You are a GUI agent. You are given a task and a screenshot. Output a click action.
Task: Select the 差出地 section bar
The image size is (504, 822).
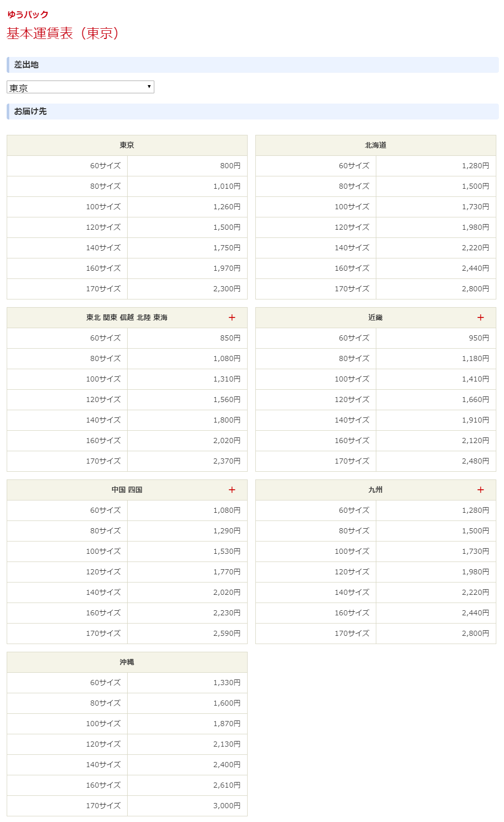(x=252, y=65)
